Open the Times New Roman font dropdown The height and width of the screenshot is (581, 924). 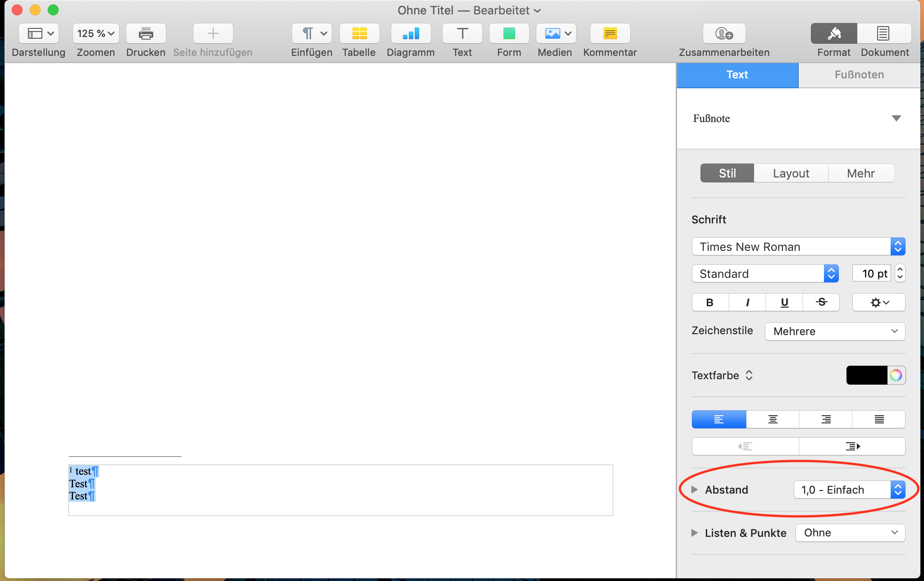click(798, 247)
